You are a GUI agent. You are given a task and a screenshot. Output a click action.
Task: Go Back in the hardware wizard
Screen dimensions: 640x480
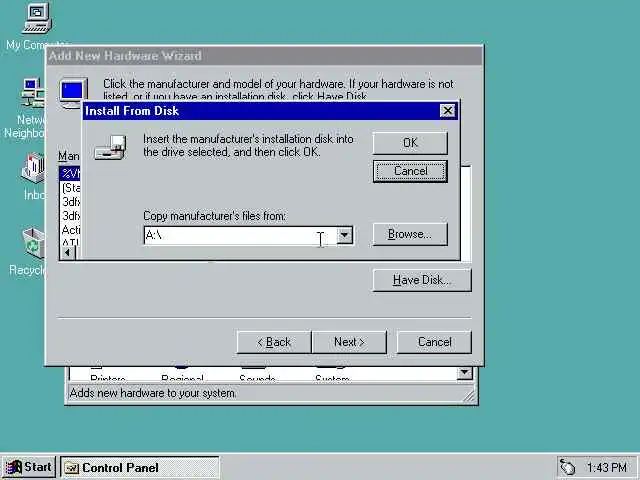coord(274,342)
